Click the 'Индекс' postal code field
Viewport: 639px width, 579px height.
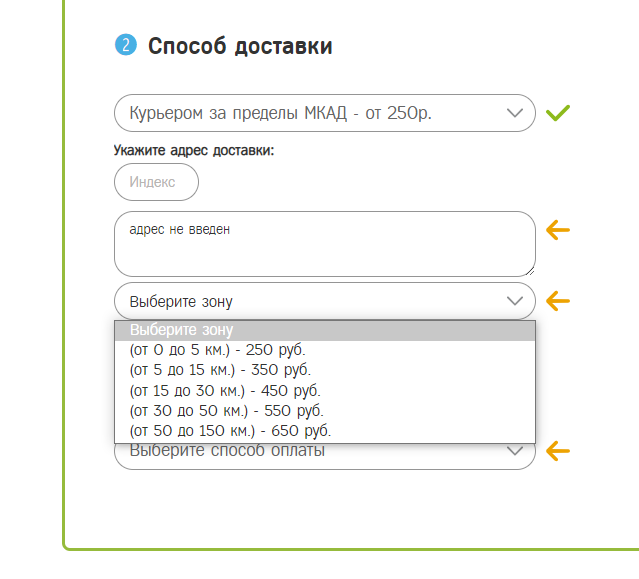pyautogui.click(x=156, y=182)
